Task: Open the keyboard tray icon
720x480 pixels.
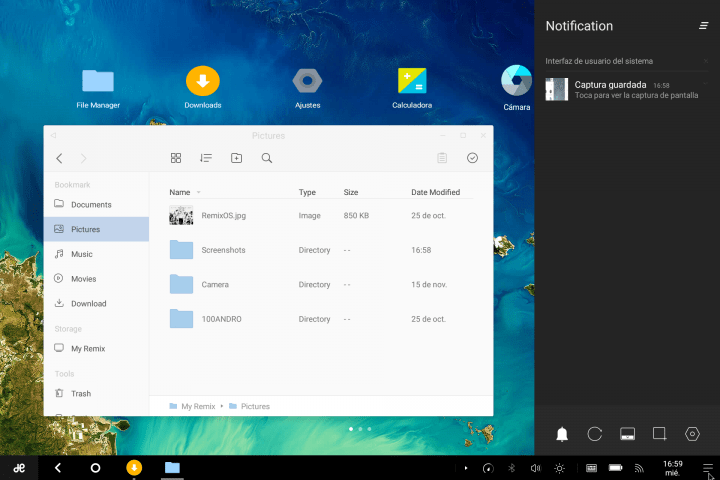Action: (591, 468)
